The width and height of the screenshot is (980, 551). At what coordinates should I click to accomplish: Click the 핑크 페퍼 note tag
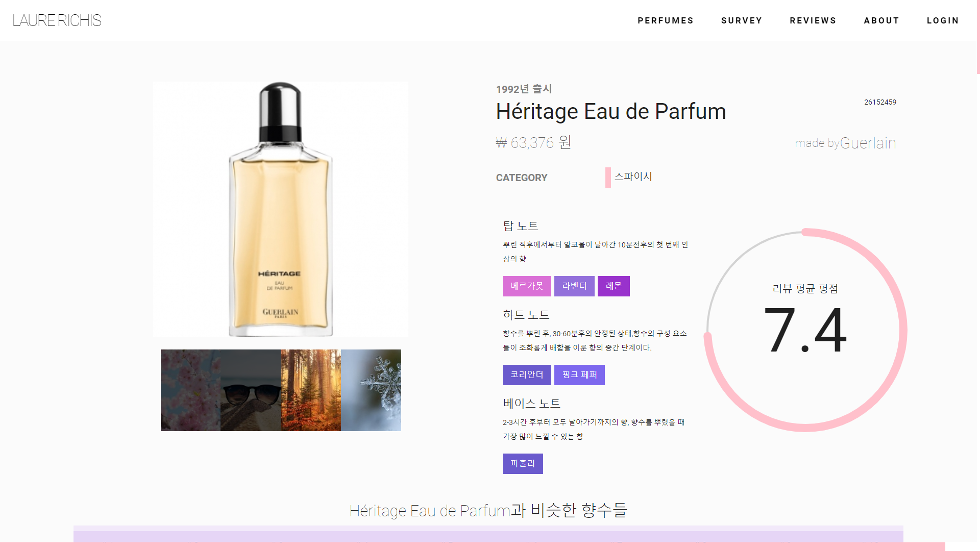579,375
